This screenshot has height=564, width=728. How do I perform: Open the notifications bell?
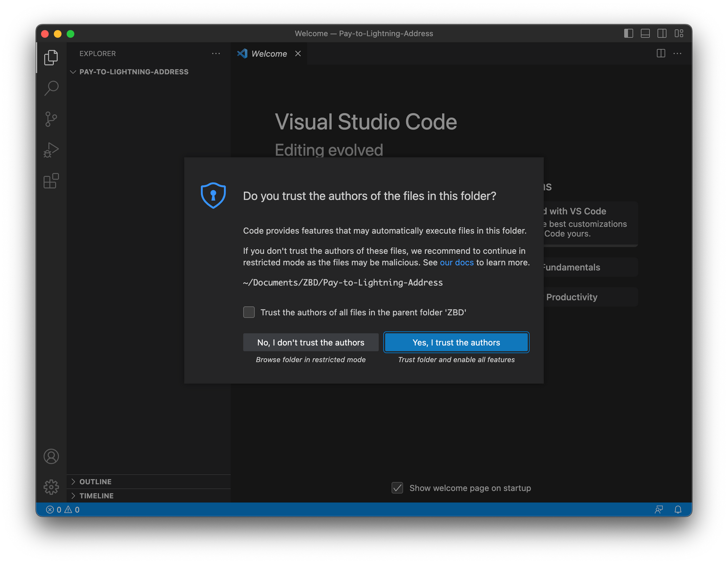pyautogui.click(x=678, y=509)
